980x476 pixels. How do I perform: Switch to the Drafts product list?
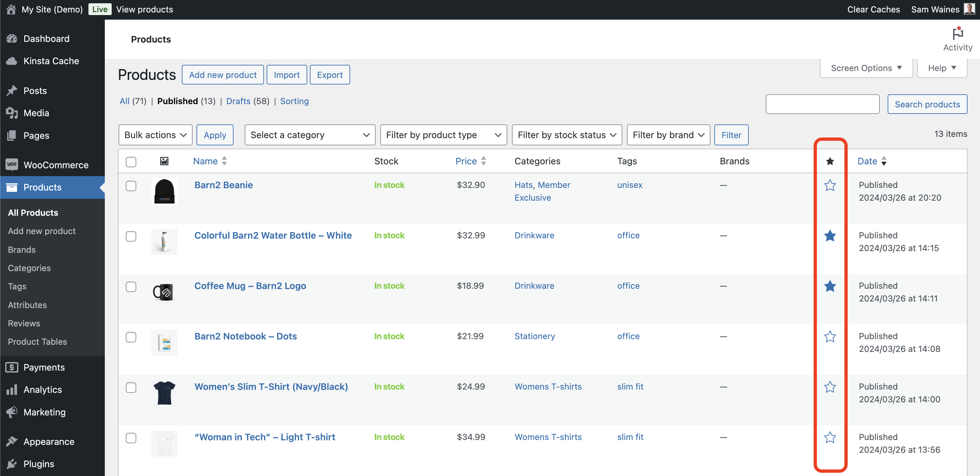[238, 101]
